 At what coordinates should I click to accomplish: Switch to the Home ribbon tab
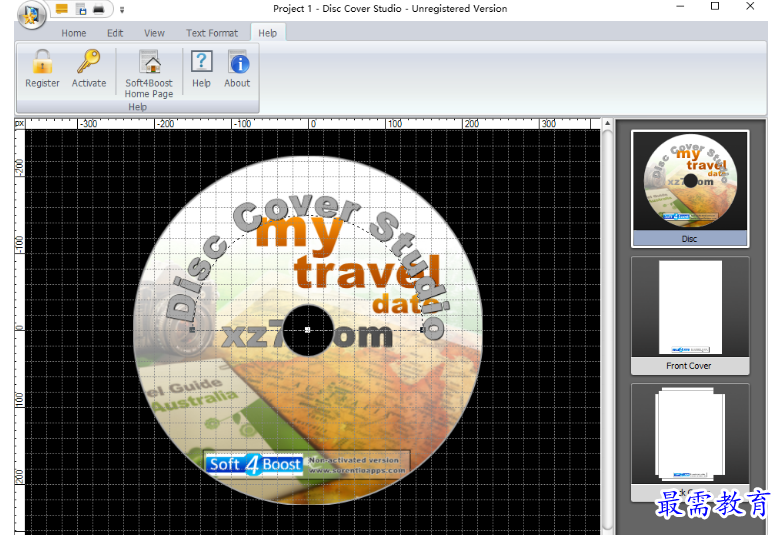point(74,33)
